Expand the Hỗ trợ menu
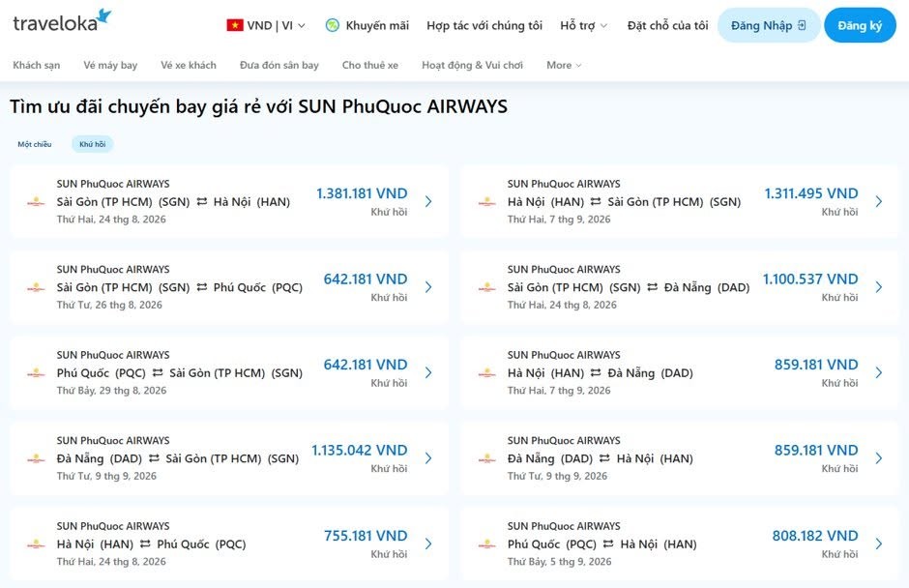 [x=584, y=25]
